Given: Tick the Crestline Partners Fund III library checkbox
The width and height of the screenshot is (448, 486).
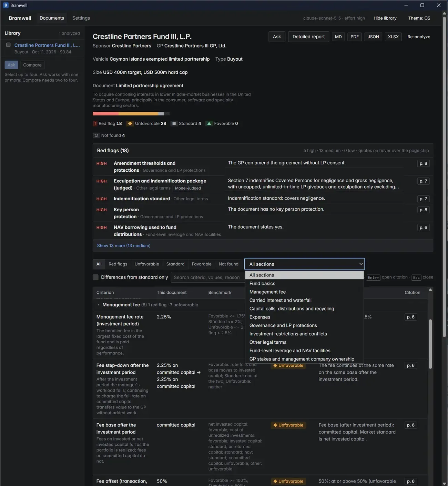Looking at the screenshot, I should pos(8,45).
